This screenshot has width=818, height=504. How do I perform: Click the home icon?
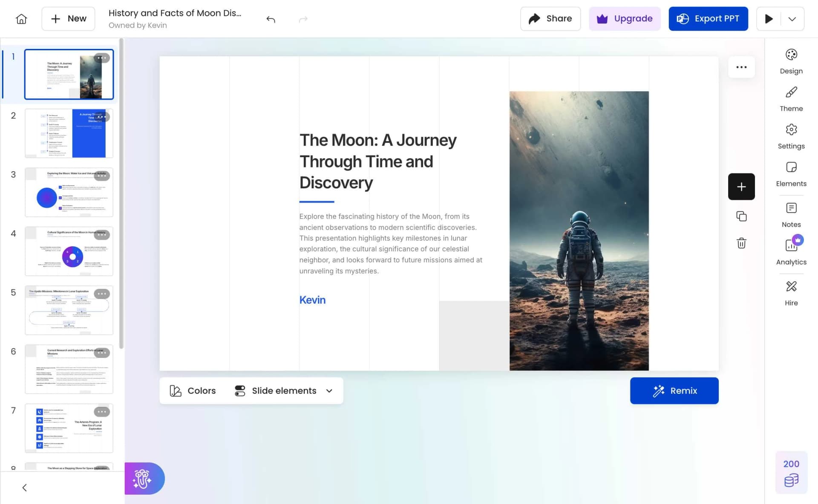21,19
